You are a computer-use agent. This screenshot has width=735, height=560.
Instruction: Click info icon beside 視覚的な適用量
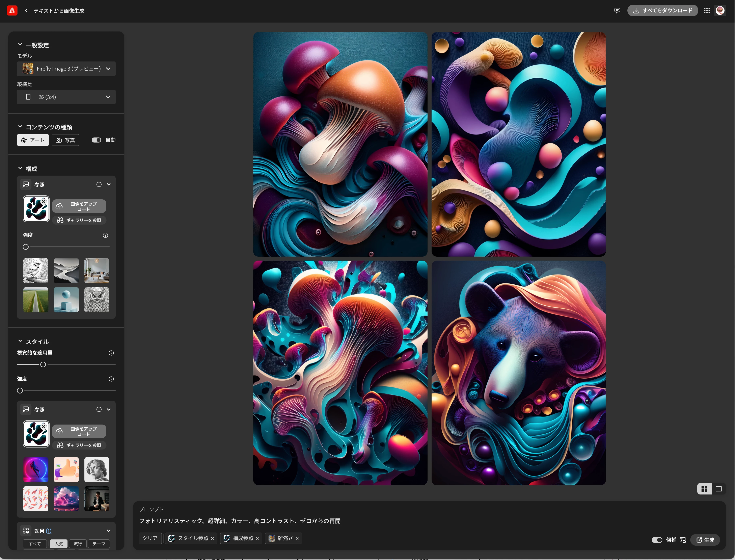(x=111, y=353)
